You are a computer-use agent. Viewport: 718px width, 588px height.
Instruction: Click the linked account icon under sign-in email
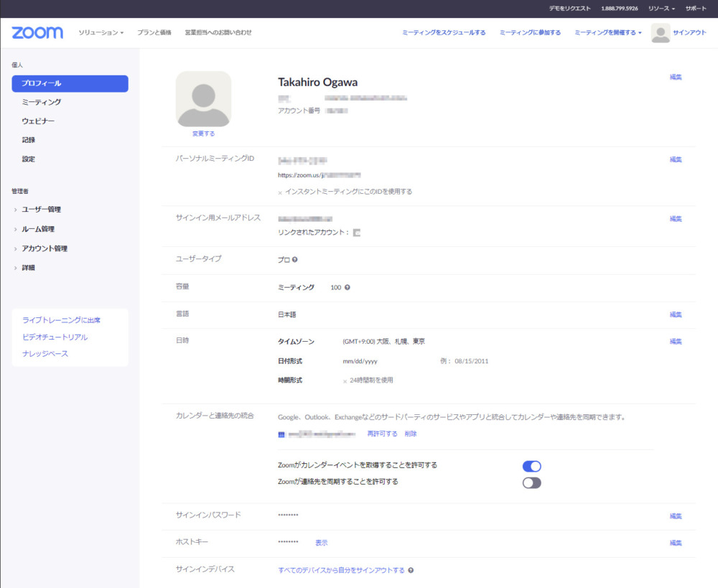tap(357, 233)
